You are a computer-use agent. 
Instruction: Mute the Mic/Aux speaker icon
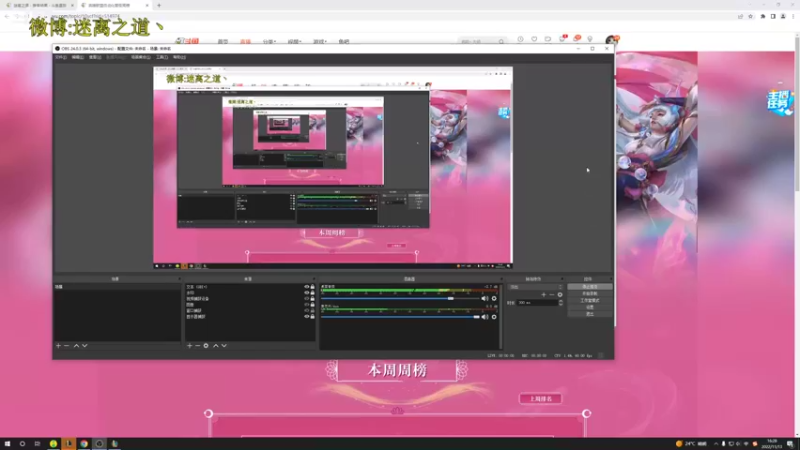coord(484,317)
